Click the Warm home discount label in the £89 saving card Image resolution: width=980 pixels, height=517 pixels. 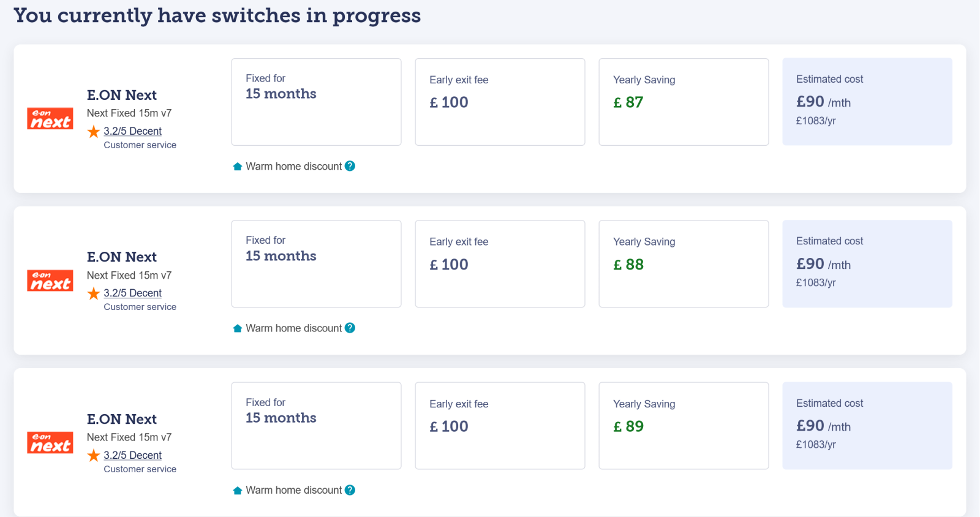click(293, 490)
